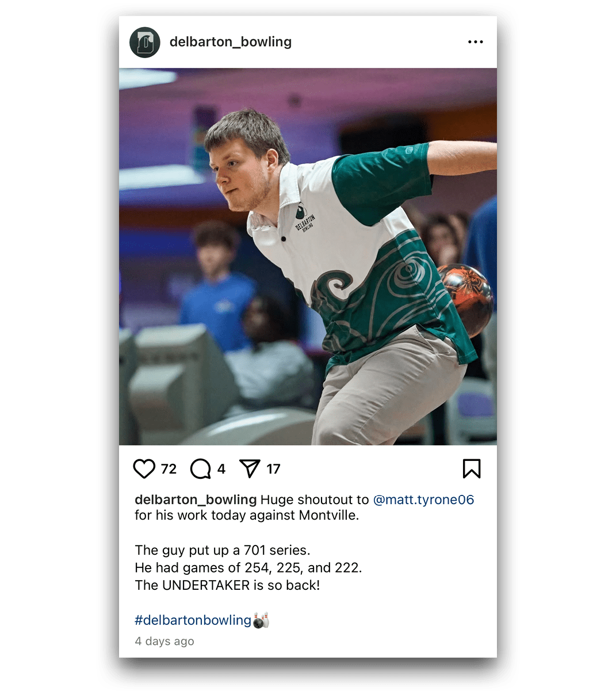Open the three-dot more options menu

pos(476,42)
